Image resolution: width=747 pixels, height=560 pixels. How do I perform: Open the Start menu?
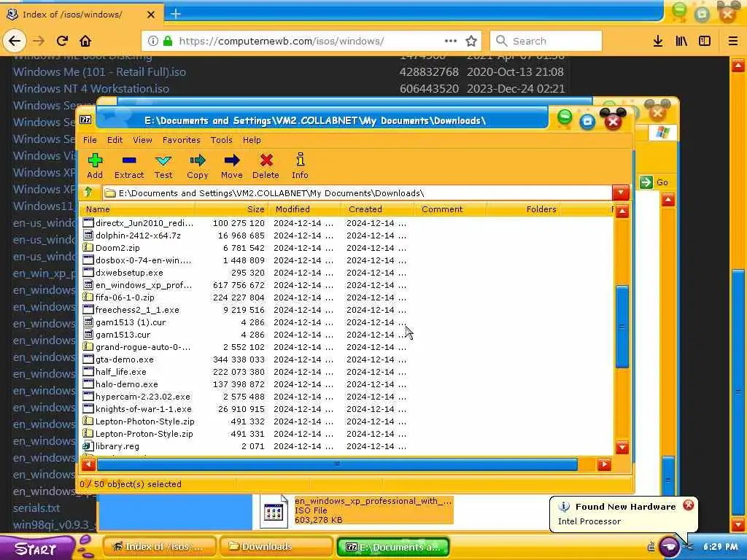(36, 548)
